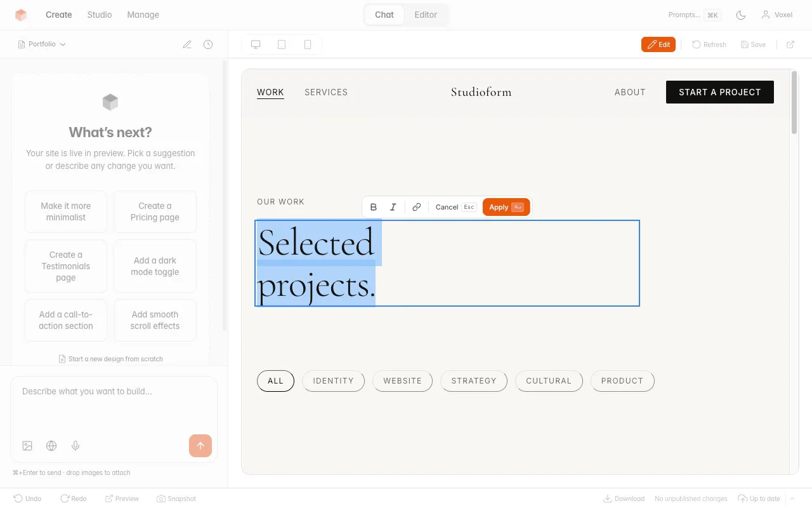Switch to desktop preview device

click(x=256, y=44)
